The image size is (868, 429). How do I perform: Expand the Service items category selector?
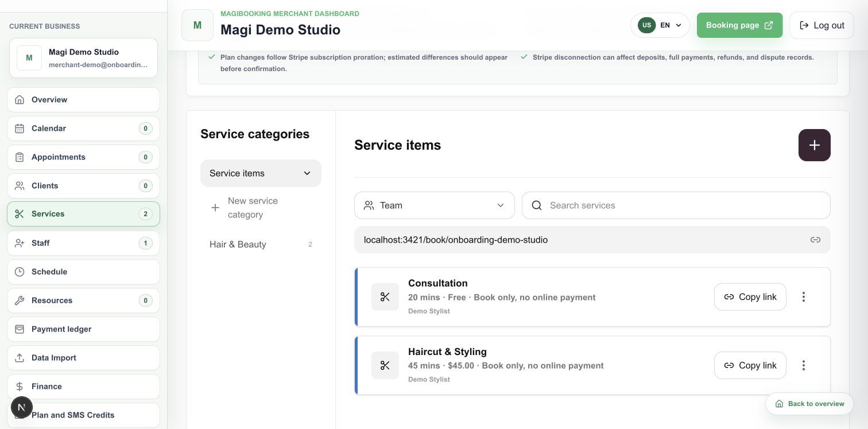tap(261, 173)
